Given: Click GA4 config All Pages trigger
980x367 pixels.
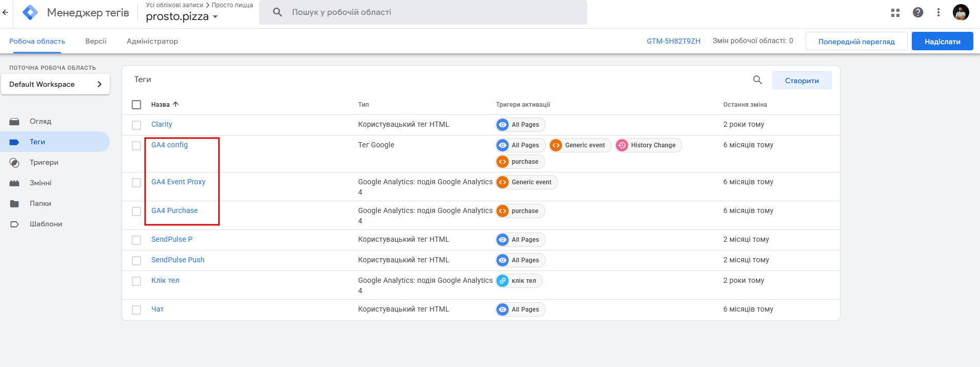Looking at the screenshot, I should click(521, 145).
